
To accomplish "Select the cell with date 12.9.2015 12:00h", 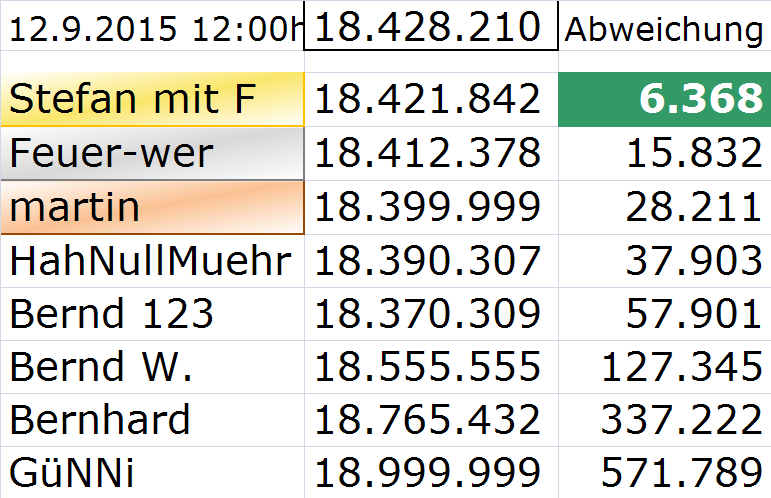I will [x=152, y=28].
